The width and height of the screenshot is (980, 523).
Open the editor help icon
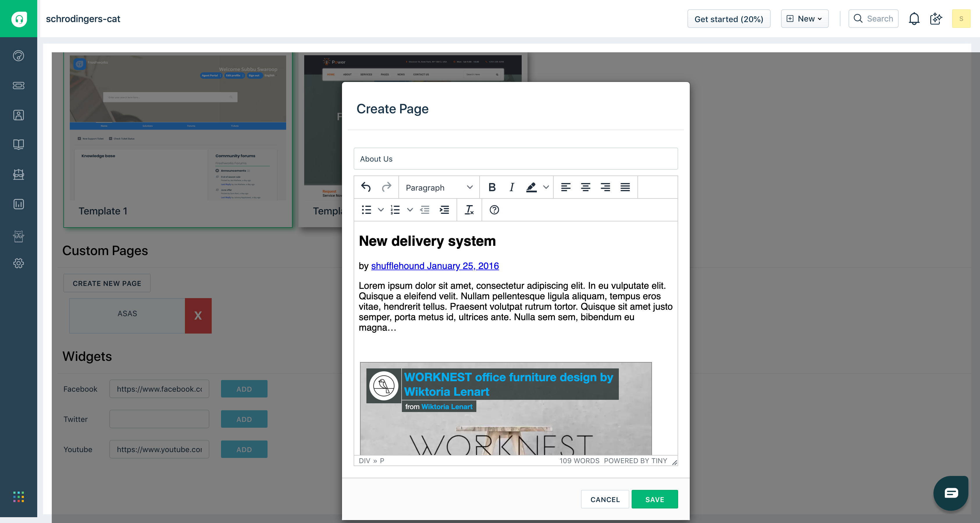pyautogui.click(x=494, y=210)
